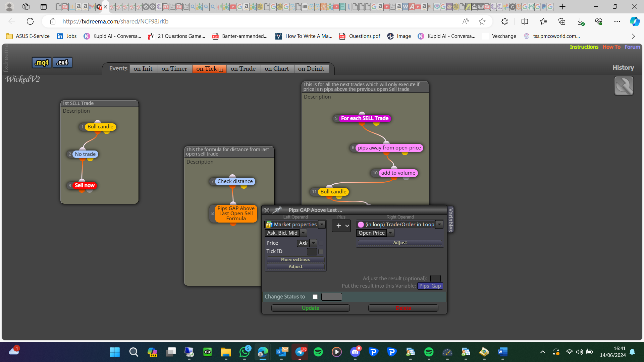Select the Sell now block
Screen dimensions: 644x362
(85, 185)
